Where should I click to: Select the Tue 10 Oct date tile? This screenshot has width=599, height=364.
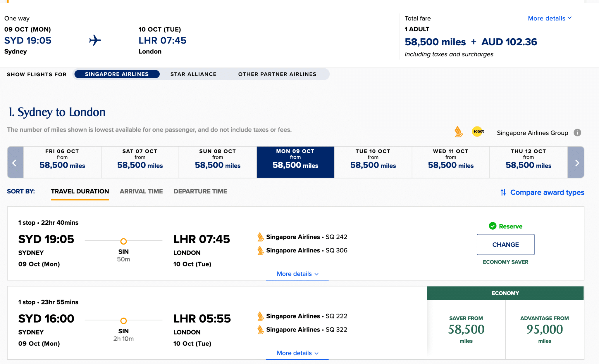point(373,162)
